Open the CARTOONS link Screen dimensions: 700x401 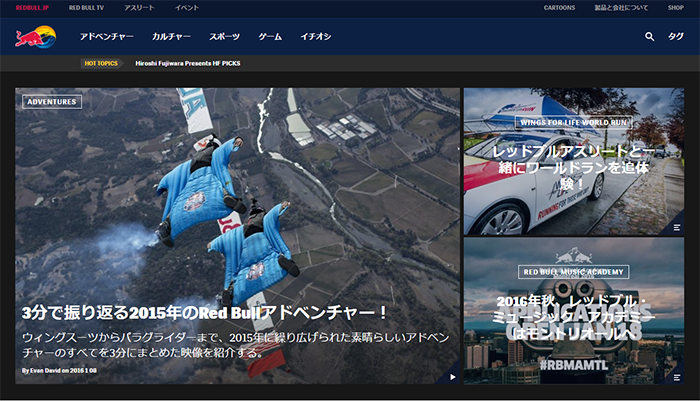[x=559, y=7]
